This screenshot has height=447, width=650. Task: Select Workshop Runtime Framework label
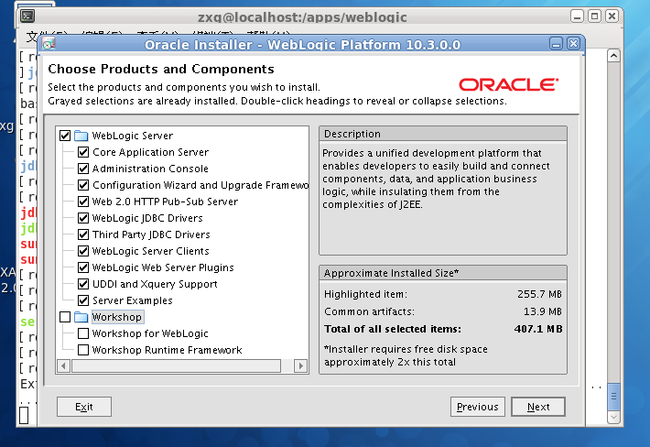pyautogui.click(x=167, y=350)
